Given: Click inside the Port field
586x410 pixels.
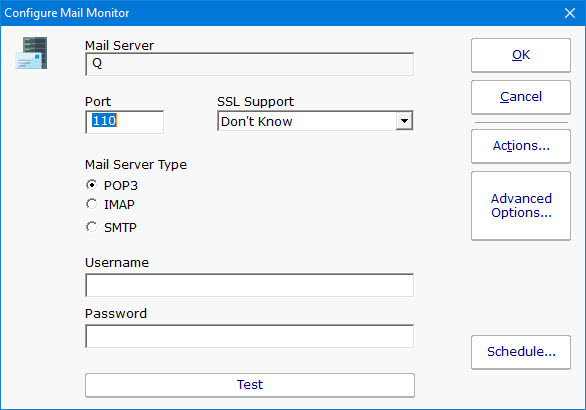Looking at the screenshot, I should pyautogui.click(x=124, y=121).
